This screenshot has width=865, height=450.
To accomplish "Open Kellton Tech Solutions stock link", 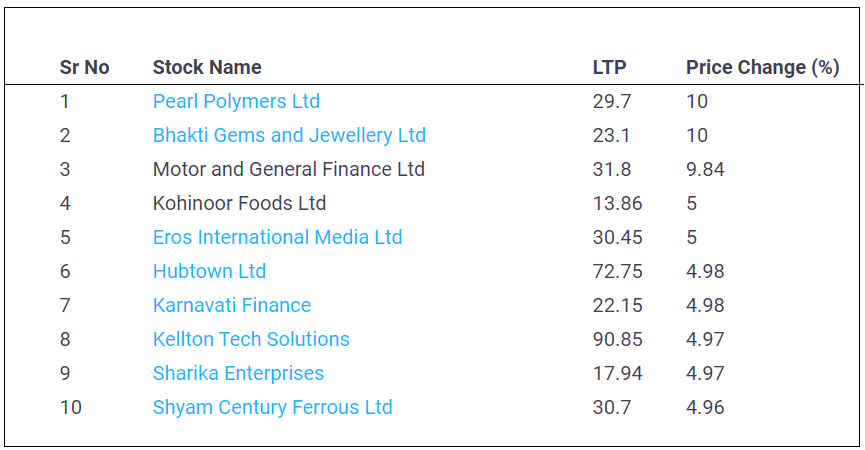I will click(251, 339).
